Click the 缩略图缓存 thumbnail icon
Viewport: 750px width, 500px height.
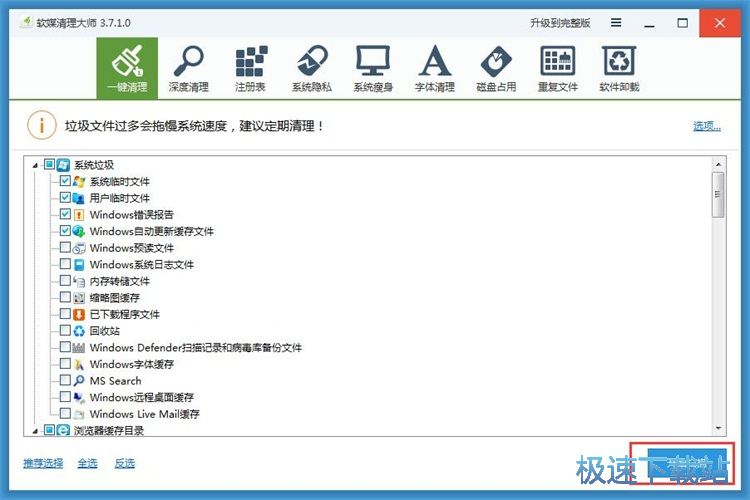79,298
